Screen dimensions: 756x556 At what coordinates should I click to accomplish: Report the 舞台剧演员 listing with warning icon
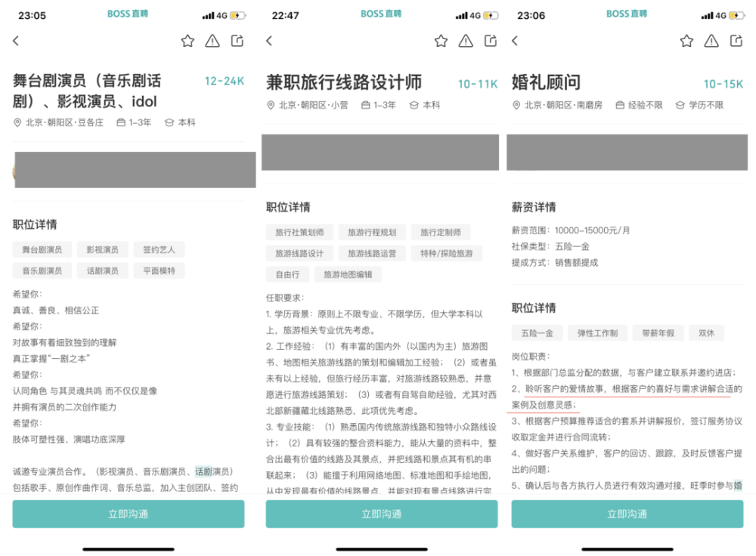pyautogui.click(x=212, y=41)
